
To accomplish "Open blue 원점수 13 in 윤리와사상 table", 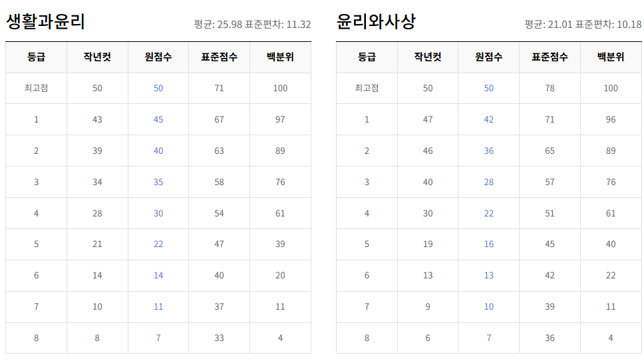I will 489,275.
